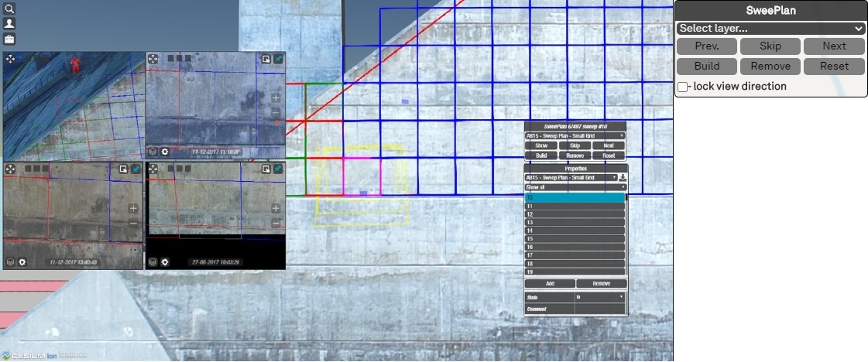This screenshot has height=362, width=868.
Task: Open the State dropdown in Properties
Action: [600, 297]
